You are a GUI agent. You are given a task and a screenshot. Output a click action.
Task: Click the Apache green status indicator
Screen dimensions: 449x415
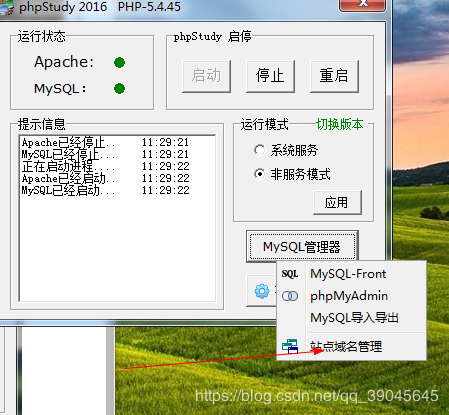point(119,62)
